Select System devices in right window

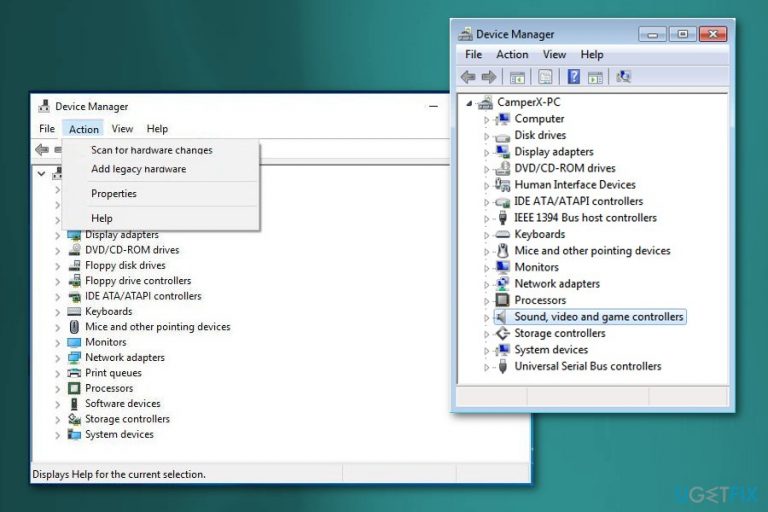pos(551,350)
